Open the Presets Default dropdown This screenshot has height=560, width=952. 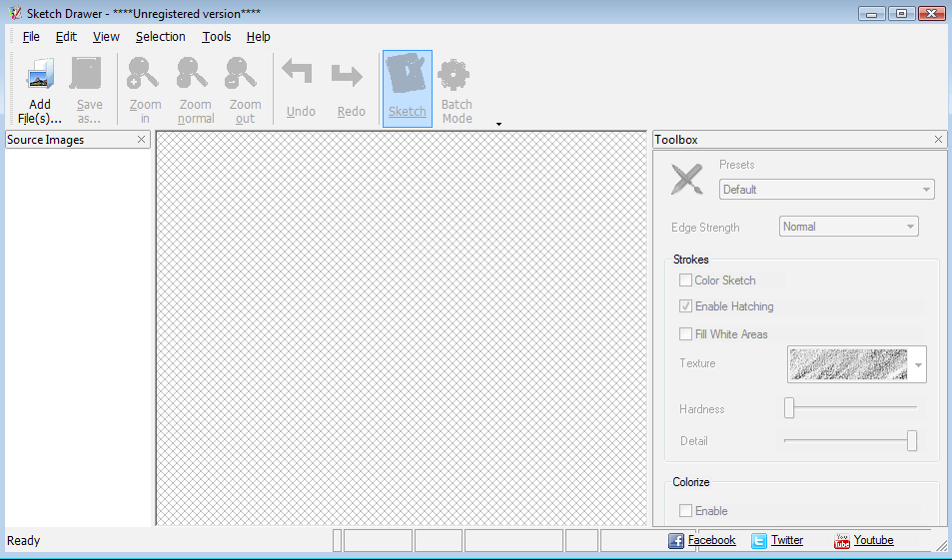tap(826, 190)
